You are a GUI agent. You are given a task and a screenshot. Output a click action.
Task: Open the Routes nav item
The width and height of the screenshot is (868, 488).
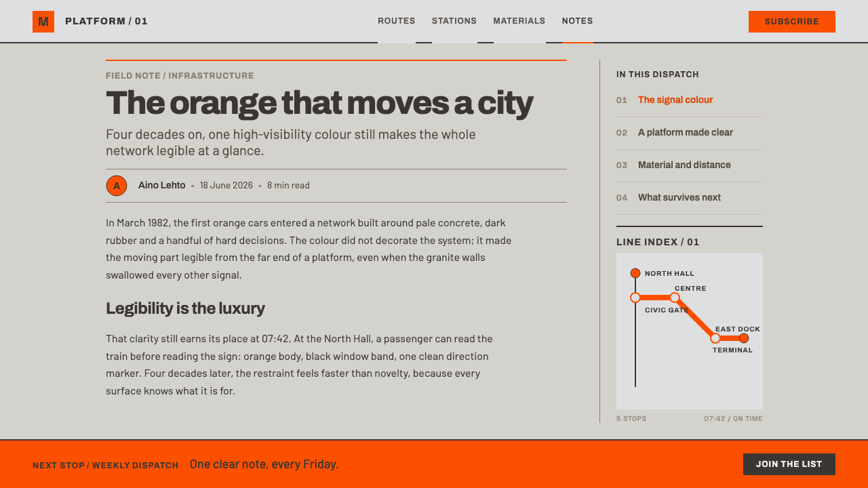397,21
